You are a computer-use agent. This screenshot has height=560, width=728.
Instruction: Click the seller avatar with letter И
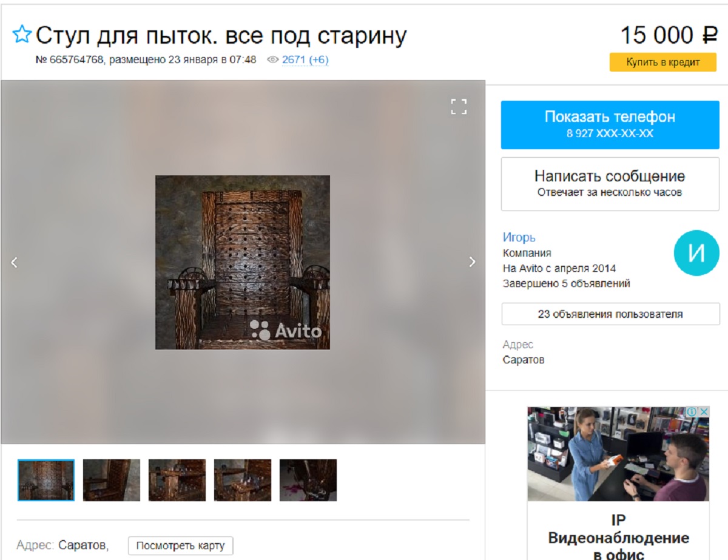(696, 253)
